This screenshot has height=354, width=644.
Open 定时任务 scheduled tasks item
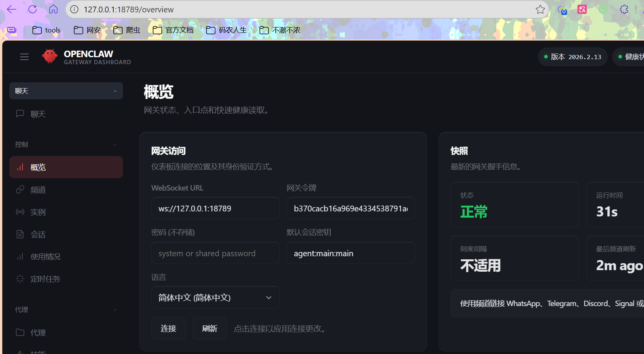66,279
